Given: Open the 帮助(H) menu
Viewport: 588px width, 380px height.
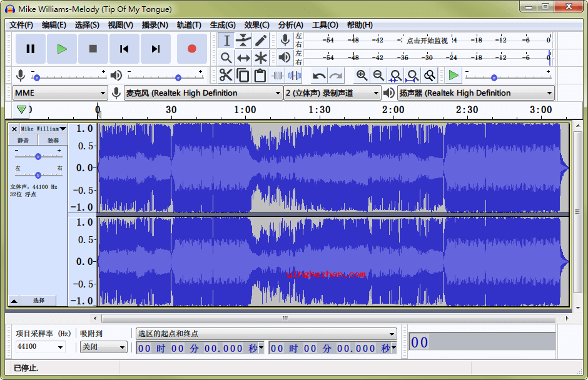Looking at the screenshot, I should 360,25.
